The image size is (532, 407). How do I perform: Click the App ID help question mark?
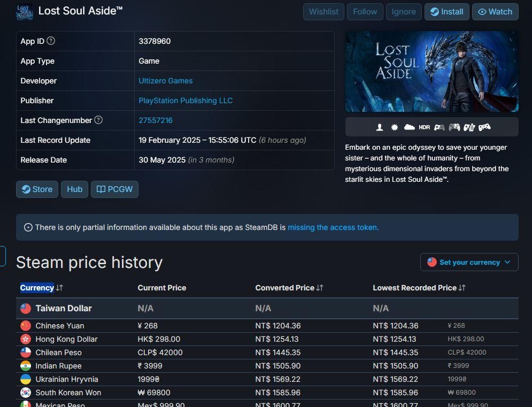[x=51, y=41]
